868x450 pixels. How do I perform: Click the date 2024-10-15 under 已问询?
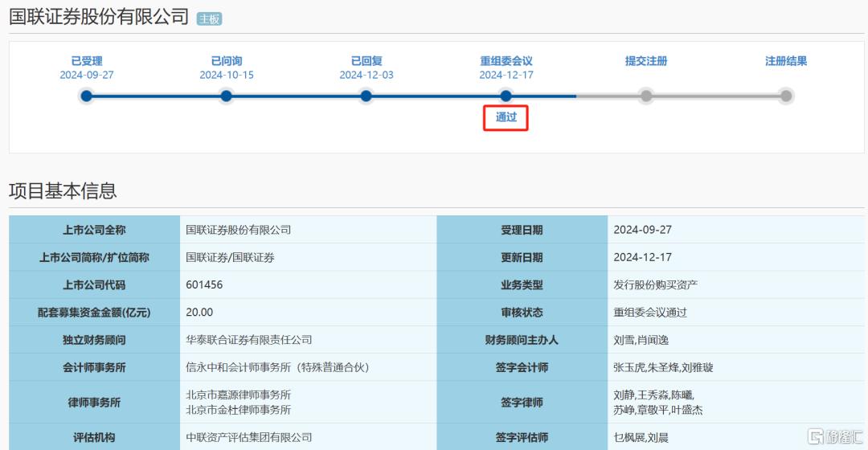coord(227,75)
